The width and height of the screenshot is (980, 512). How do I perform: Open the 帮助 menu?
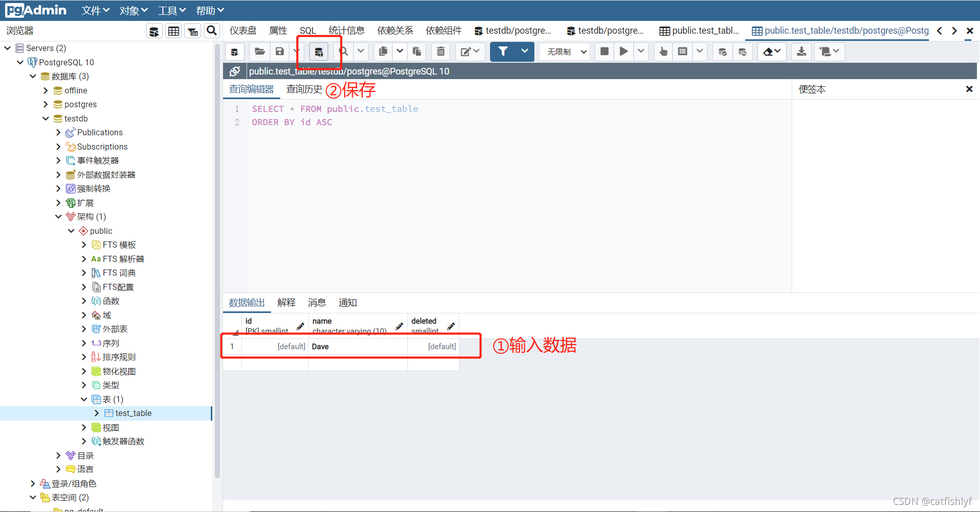coord(210,11)
